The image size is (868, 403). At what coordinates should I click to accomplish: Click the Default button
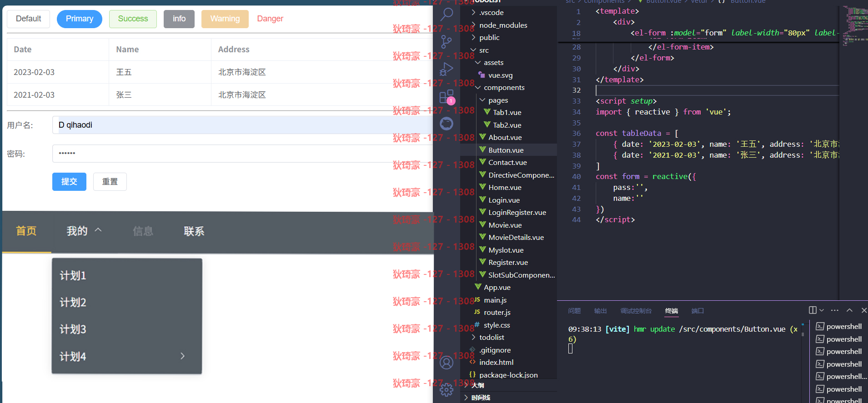(x=29, y=19)
